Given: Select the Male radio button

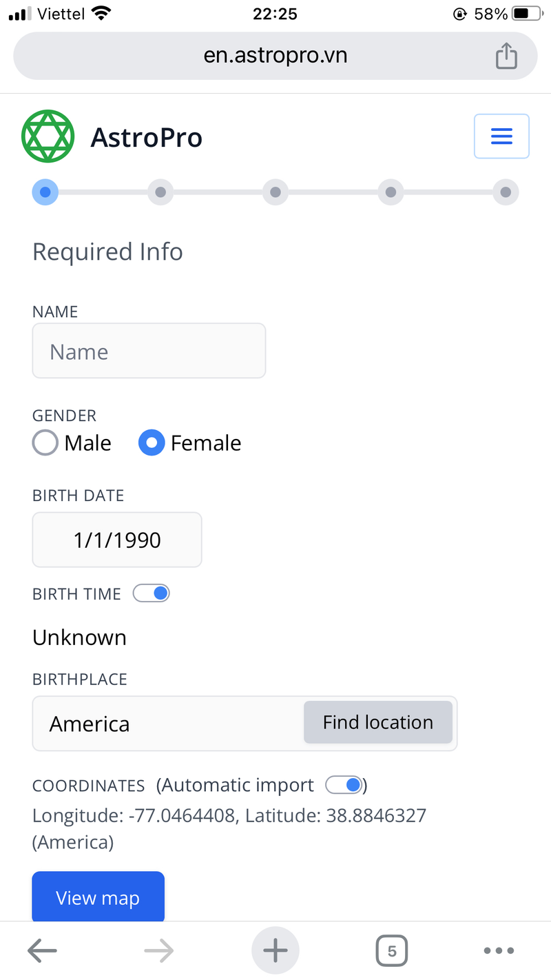Looking at the screenshot, I should coord(45,442).
